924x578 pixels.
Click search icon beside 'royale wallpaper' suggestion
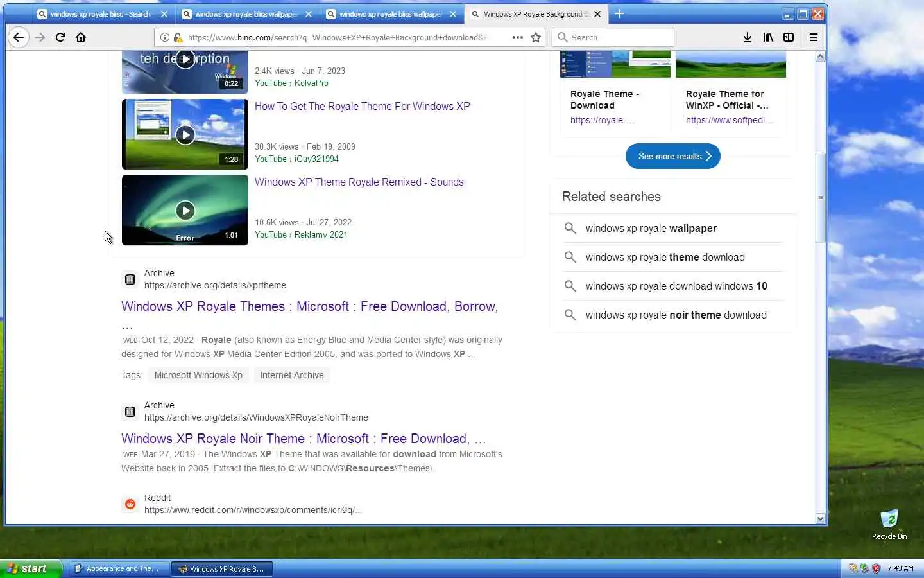570,228
